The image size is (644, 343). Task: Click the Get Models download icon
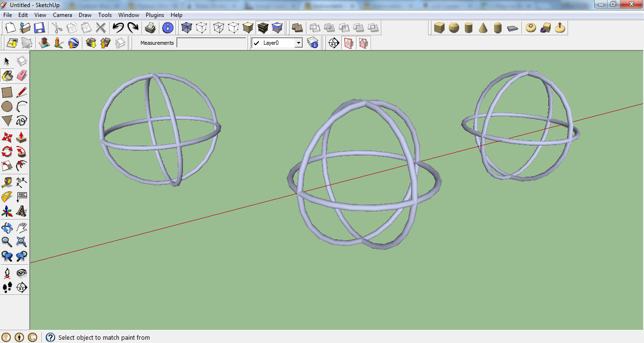point(91,43)
